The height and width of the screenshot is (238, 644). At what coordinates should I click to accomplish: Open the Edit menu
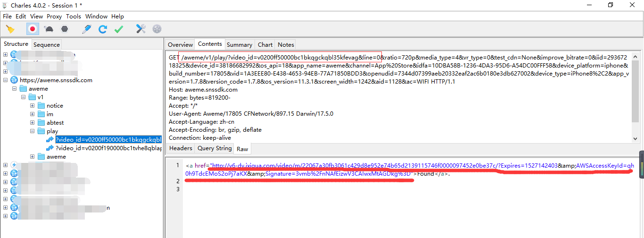pos(21,16)
